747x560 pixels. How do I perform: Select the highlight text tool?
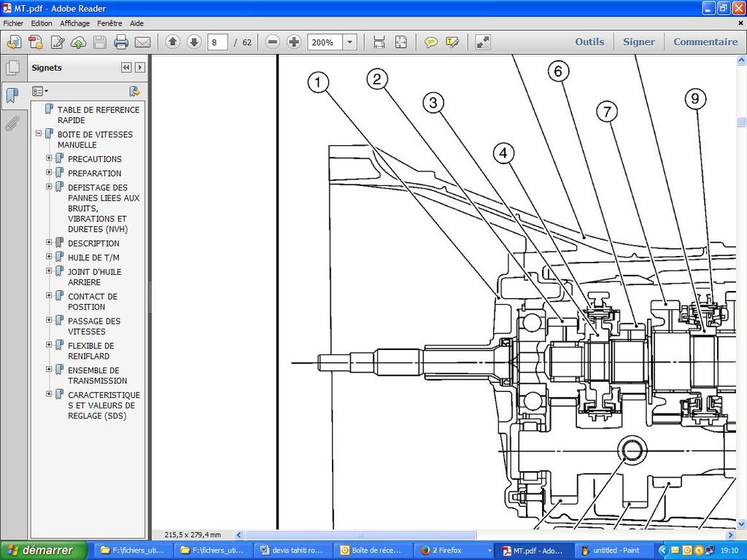pos(452,42)
